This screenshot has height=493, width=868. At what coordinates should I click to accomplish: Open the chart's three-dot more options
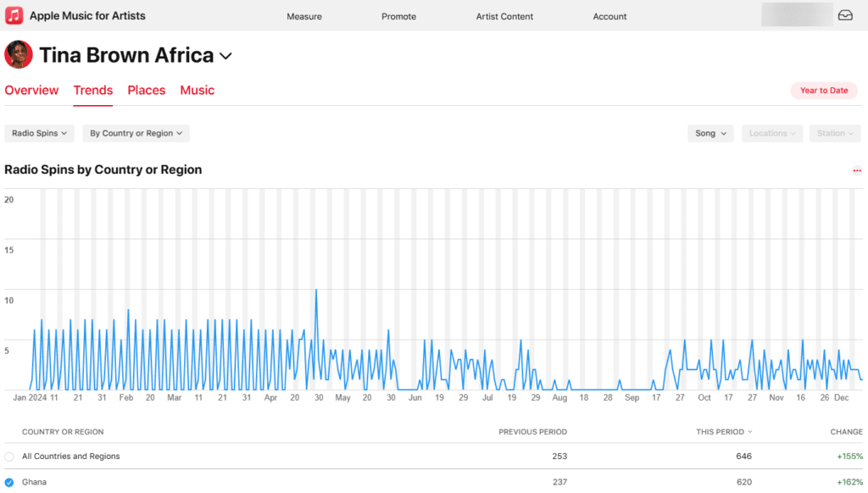click(856, 170)
